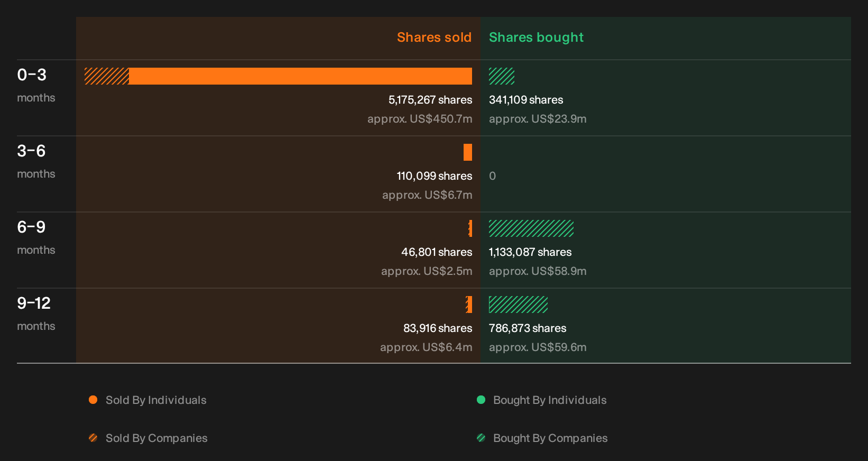This screenshot has width=868, height=461.
Task: Click the Shares sold column header
Action: pyautogui.click(x=434, y=38)
